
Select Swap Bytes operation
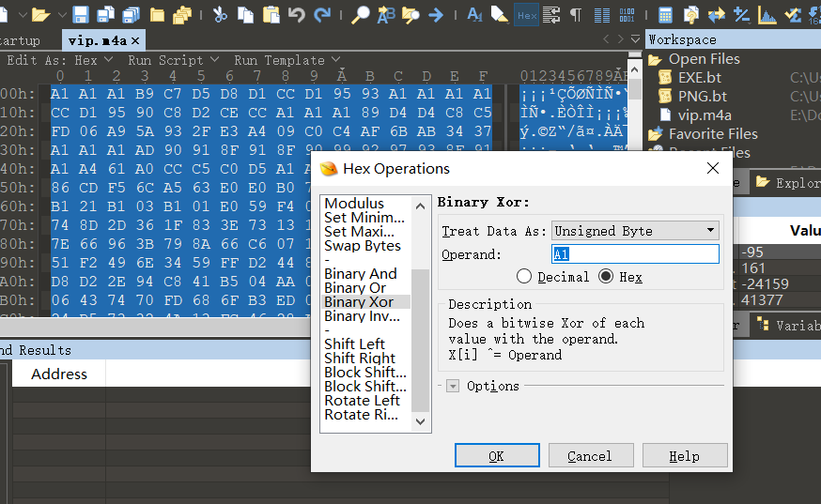[363, 246]
